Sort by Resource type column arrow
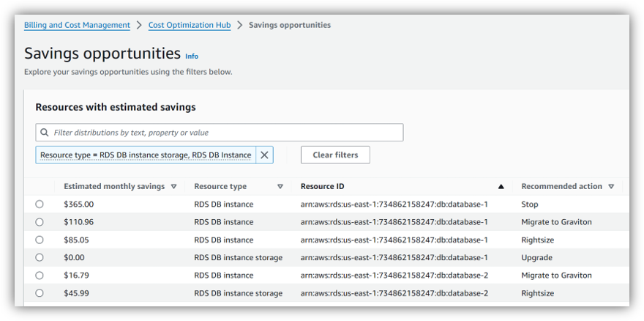644x321 pixels. (x=280, y=186)
